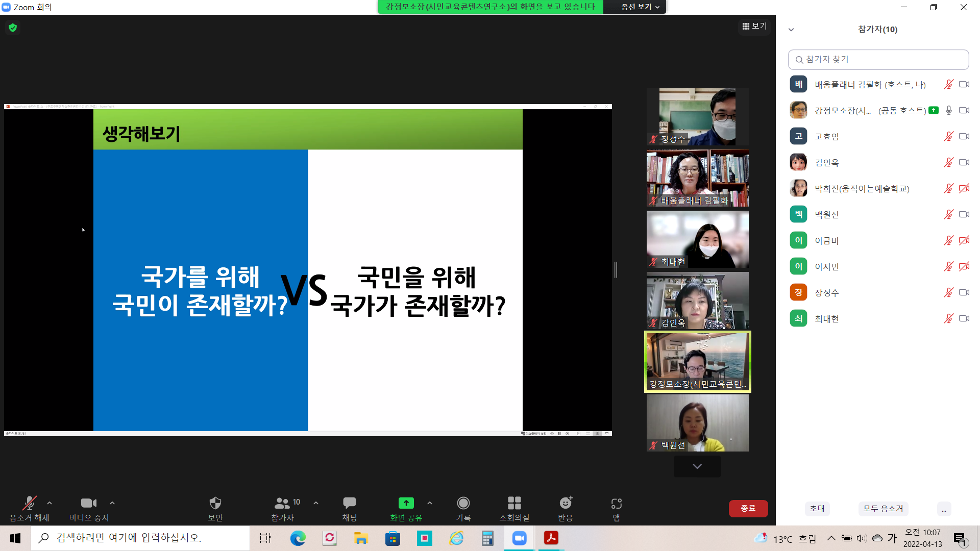This screenshot has height=551, width=980.
Task: Open the 옵션 보기 dropdown
Action: (x=640, y=7)
